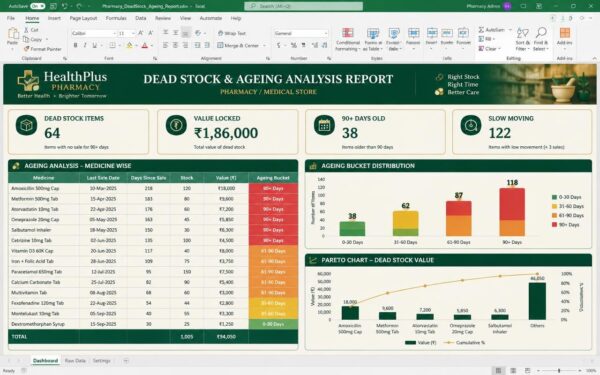Open Conditional Formatting menu

[x=347, y=39]
